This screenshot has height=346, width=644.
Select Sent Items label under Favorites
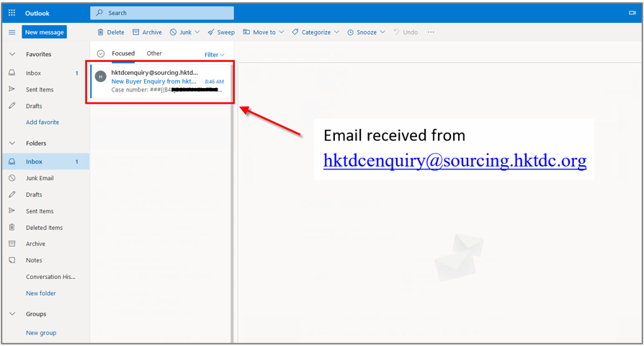[40, 89]
